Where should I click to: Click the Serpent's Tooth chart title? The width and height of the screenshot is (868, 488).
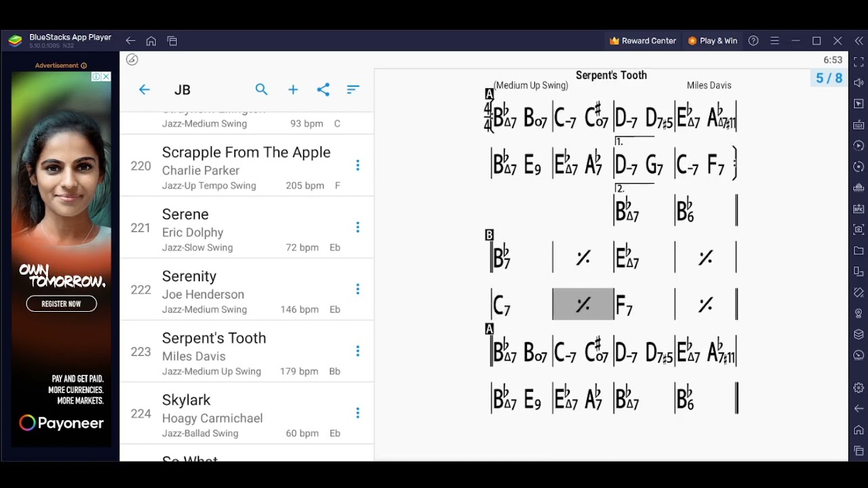click(611, 75)
